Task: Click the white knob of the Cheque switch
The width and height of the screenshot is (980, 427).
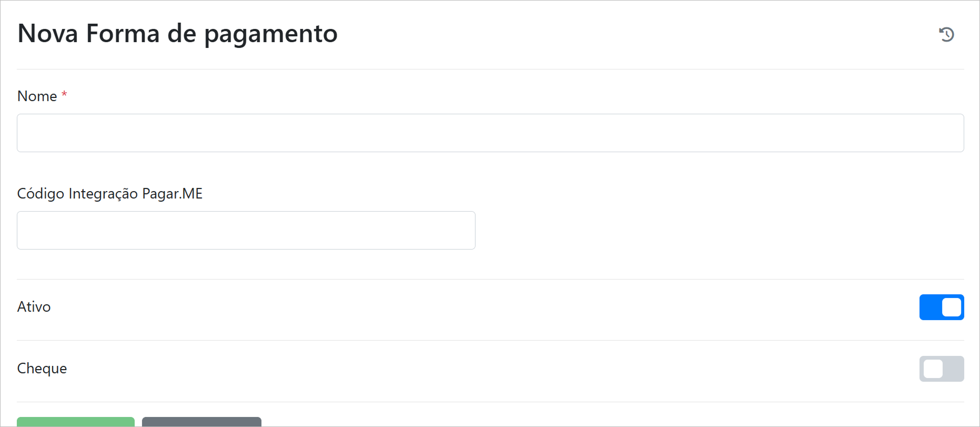Action: coord(933,369)
